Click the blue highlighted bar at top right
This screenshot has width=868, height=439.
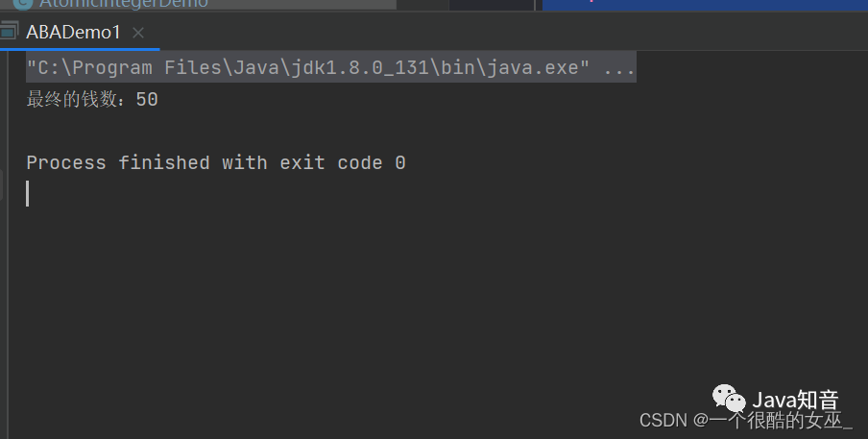(x=705, y=5)
